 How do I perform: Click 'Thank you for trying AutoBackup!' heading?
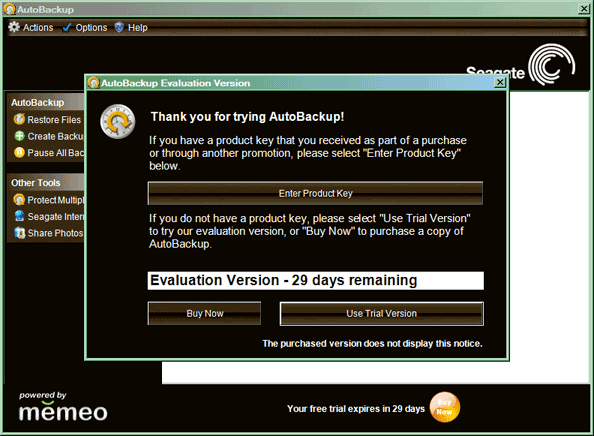247,117
